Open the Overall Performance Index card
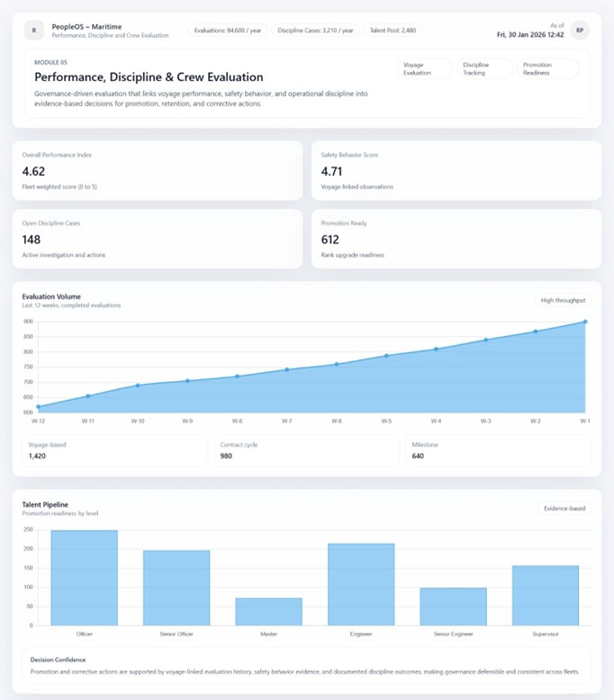The image size is (614, 700). [x=158, y=170]
